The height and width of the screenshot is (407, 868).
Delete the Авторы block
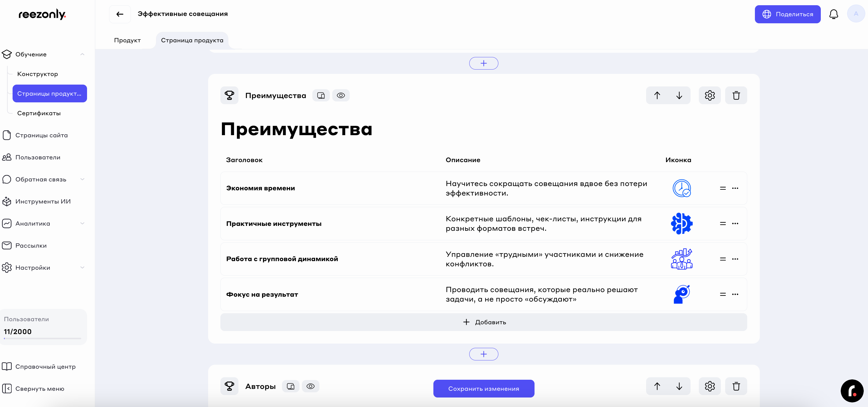(x=736, y=386)
